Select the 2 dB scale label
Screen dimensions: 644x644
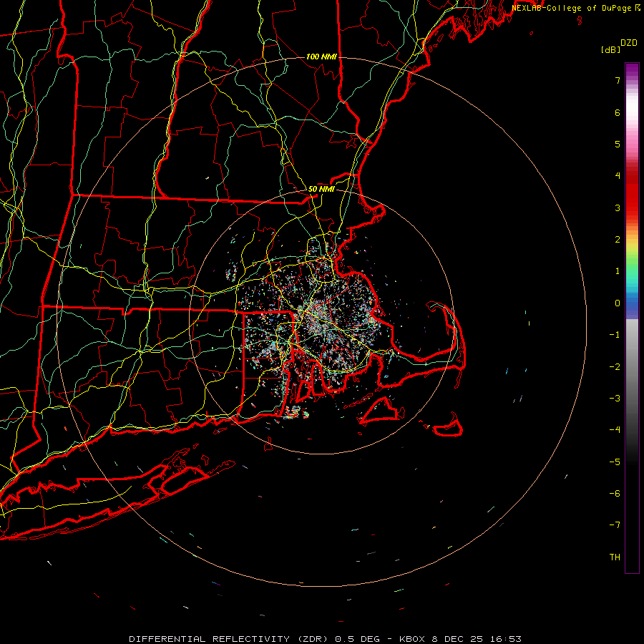pos(618,240)
